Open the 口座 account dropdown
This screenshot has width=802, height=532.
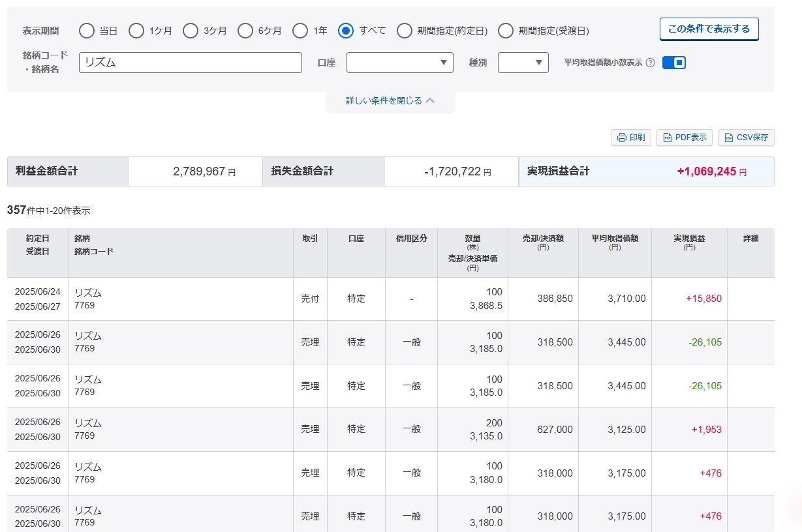pos(399,63)
